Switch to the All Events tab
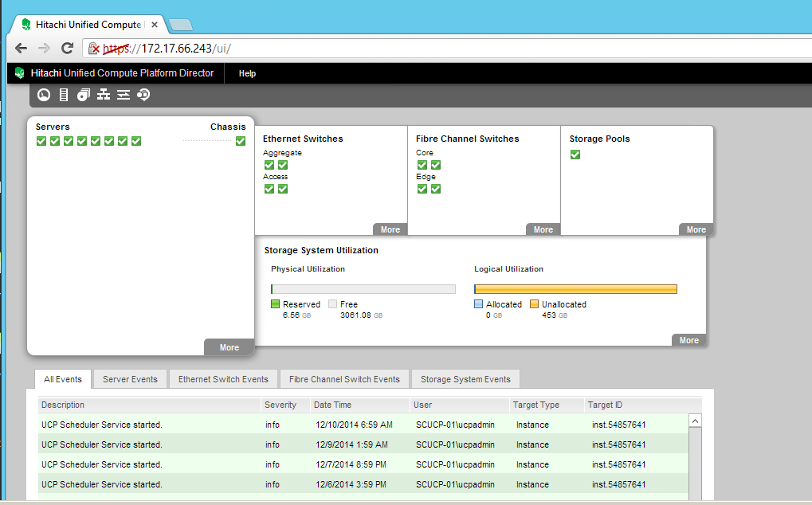 point(63,379)
